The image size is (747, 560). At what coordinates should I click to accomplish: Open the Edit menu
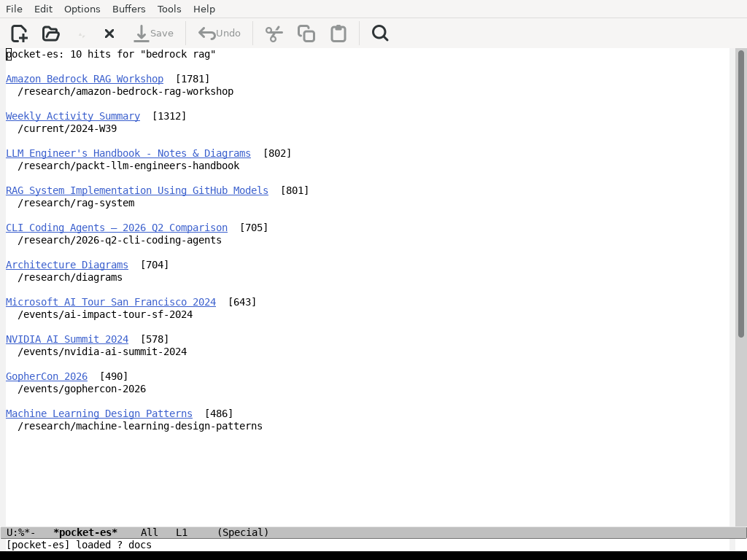coord(43,9)
